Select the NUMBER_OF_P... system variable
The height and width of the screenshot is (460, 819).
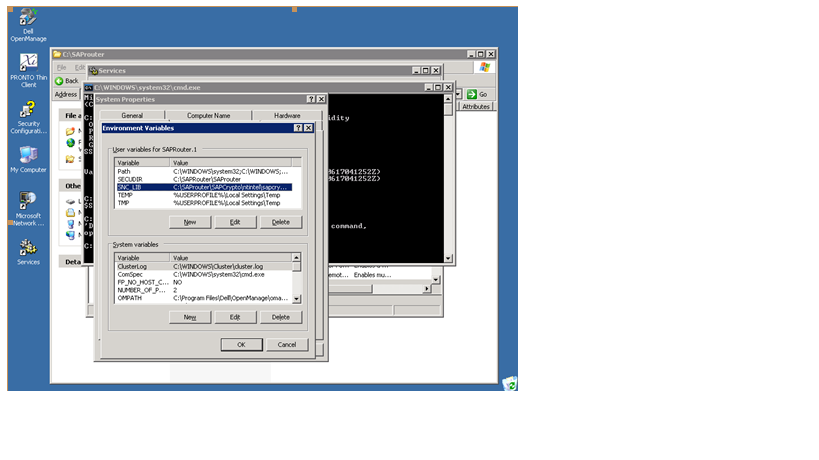pyautogui.click(x=204, y=290)
